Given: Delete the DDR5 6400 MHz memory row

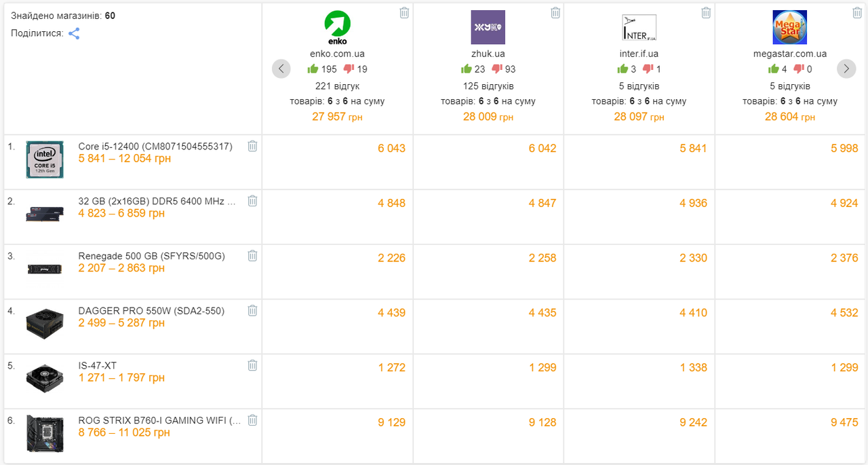Looking at the screenshot, I should pos(252,201).
